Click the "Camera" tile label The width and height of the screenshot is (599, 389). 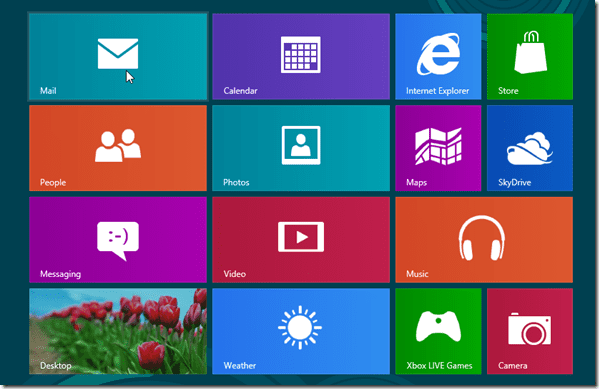pyautogui.click(x=512, y=366)
